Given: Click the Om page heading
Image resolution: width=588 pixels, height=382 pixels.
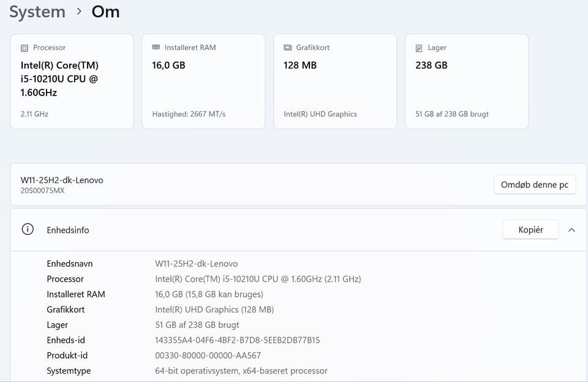Looking at the screenshot, I should click(105, 12).
